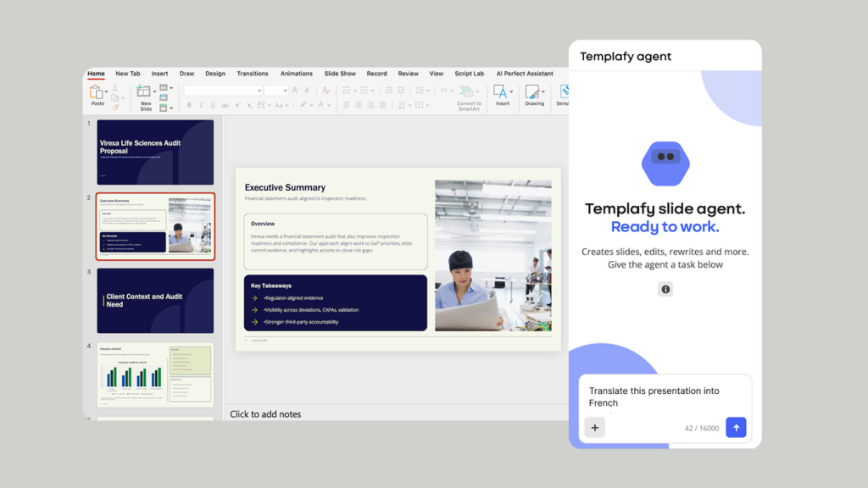
Task: Open the character spacing AV dropdown
Action: point(269,105)
